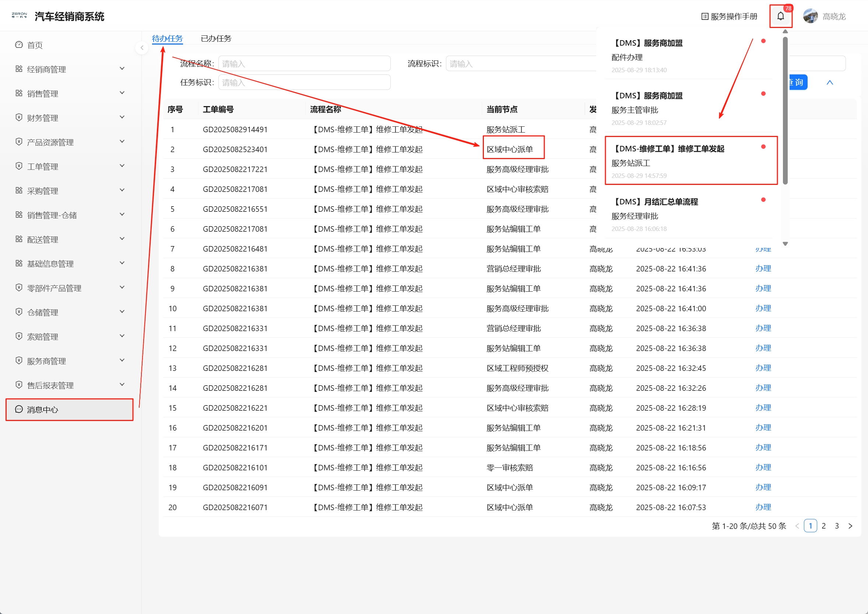868x614 pixels.
Task: Open the notification bell icon
Action: 780,16
